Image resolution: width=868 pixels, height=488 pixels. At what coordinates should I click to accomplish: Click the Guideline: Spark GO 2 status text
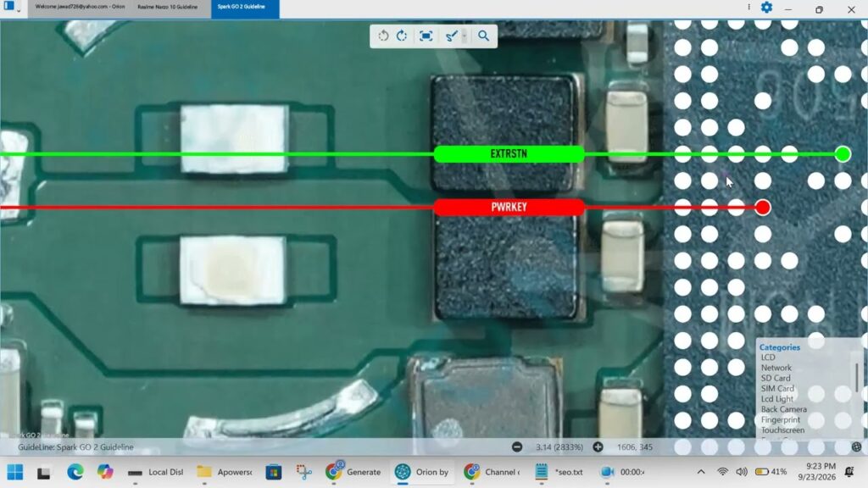click(75, 447)
